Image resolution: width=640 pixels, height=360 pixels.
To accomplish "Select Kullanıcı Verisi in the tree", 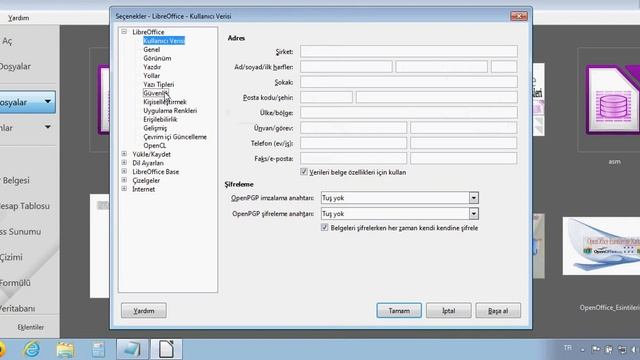I will coord(164,40).
